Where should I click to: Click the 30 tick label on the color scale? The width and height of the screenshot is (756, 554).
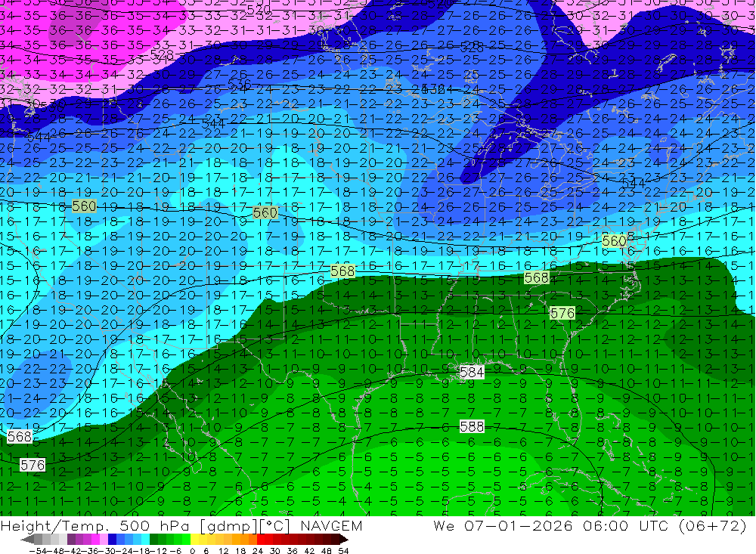[275, 551]
